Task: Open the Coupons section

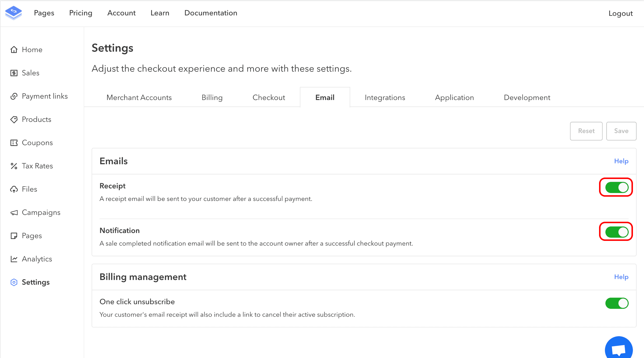Action: click(x=37, y=142)
